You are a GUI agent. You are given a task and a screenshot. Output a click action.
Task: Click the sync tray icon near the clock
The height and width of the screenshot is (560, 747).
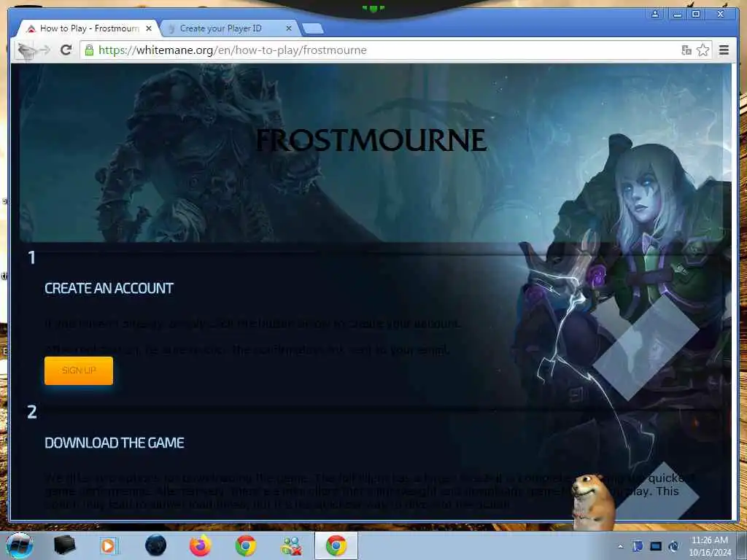click(673, 546)
